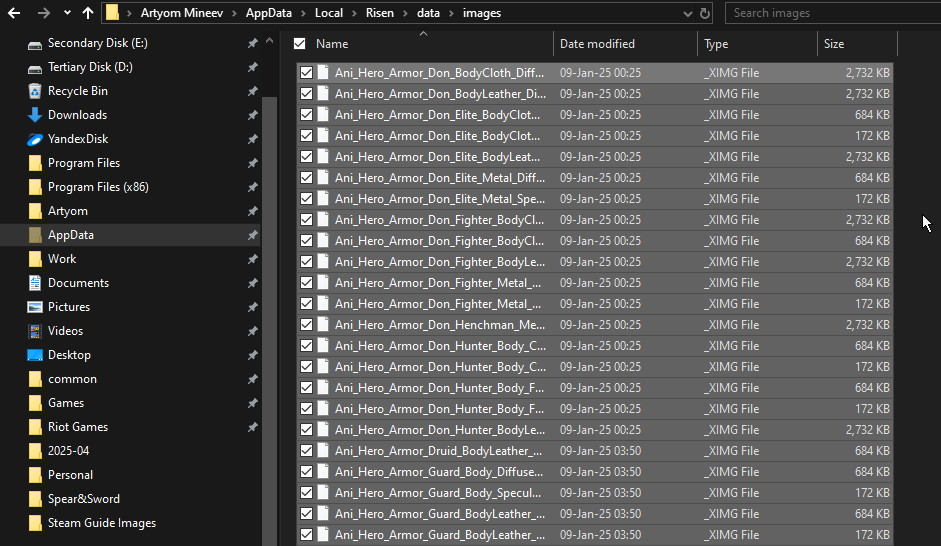Uncheck Ani_Hero_Armor_Don_Elite_Metal_Spe checkbox
The image size is (941, 546).
(307, 199)
